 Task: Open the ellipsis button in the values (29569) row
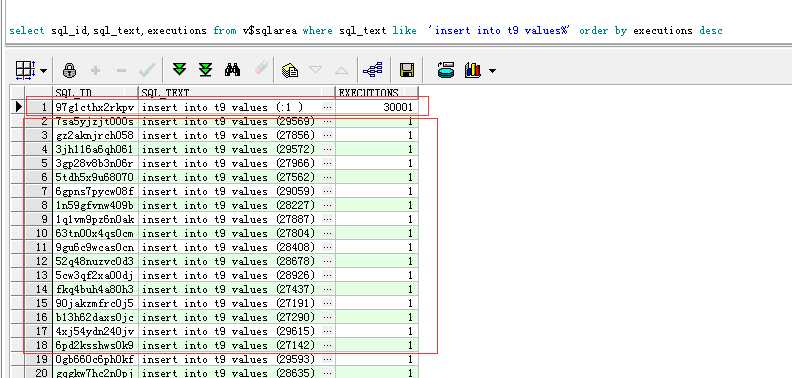click(x=328, y=122)
